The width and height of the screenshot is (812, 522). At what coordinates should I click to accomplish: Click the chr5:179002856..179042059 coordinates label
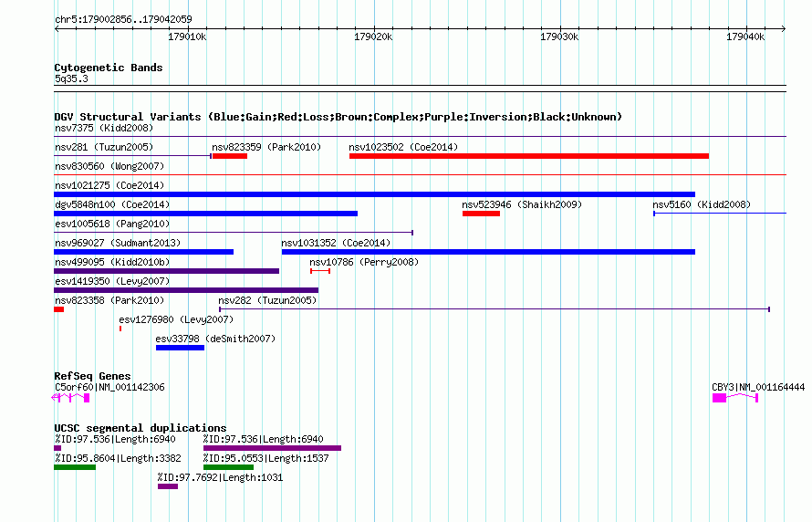(123, 19)
